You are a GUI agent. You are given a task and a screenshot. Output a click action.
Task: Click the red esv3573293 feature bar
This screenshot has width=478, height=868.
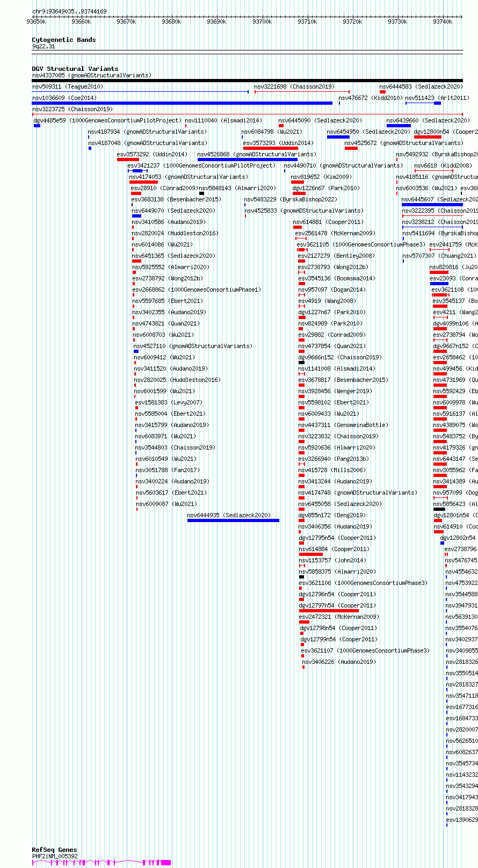pos(270,148)
